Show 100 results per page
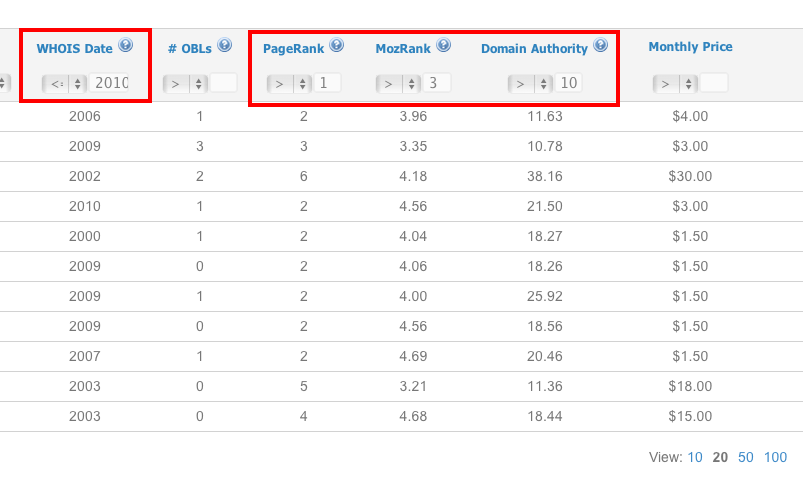Image resolution: width=803 pixels, height=485 pixels. pyautogui.click(x=775, y=457)
